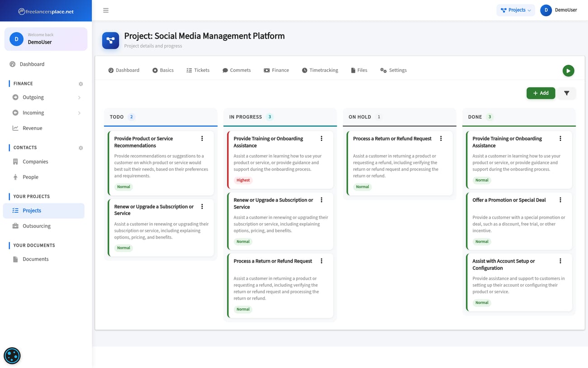Click the Normal badge on On Hold Process a Return card
Viewport: 588px width, 368px height.
[x=362, y=187]
